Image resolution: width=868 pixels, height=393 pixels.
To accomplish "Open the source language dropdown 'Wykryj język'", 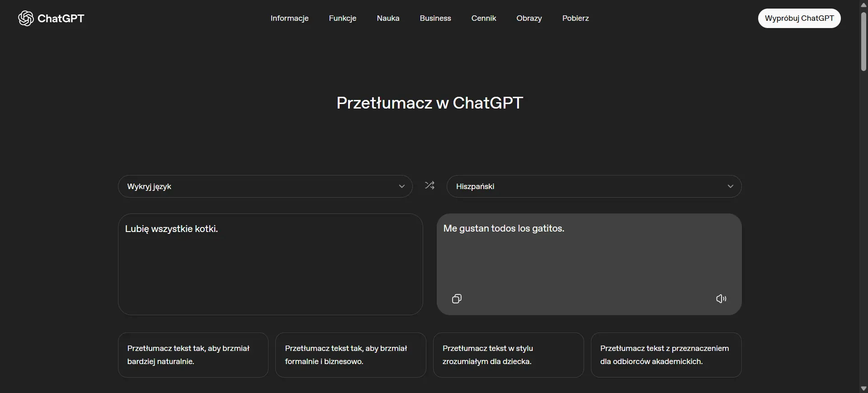I will (265, 186).
